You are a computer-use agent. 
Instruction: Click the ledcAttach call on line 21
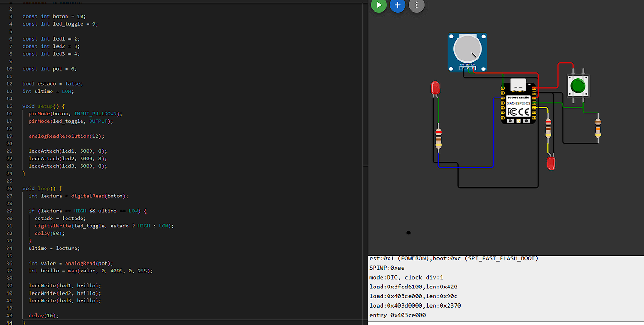click(61, 151)
